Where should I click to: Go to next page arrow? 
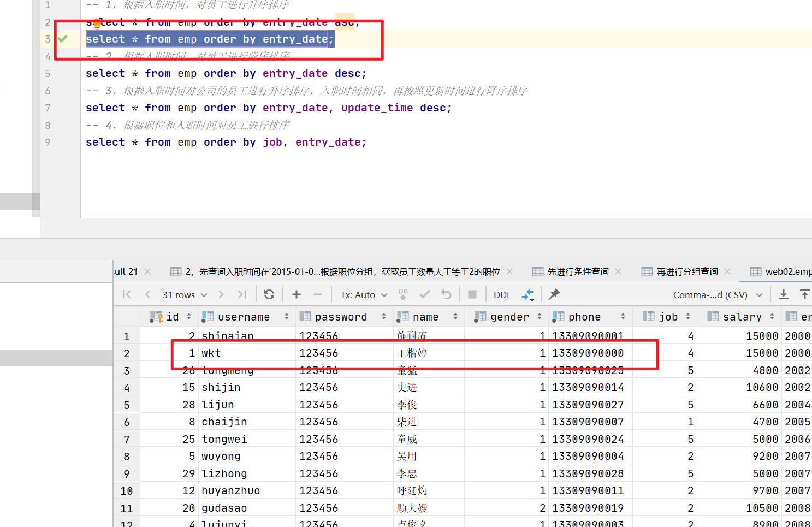click(x=221, y=295)
